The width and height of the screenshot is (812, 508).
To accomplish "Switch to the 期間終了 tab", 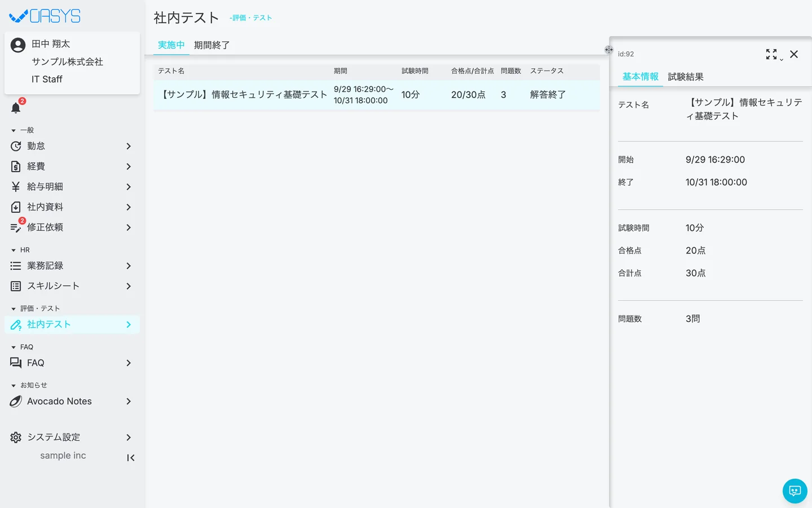I will click(x=212, y=45).
